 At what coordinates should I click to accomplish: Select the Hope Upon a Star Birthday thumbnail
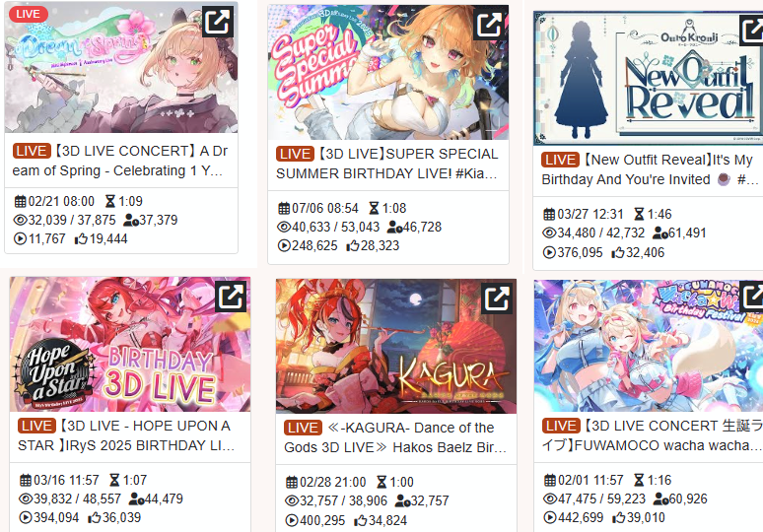click(130, 344)
